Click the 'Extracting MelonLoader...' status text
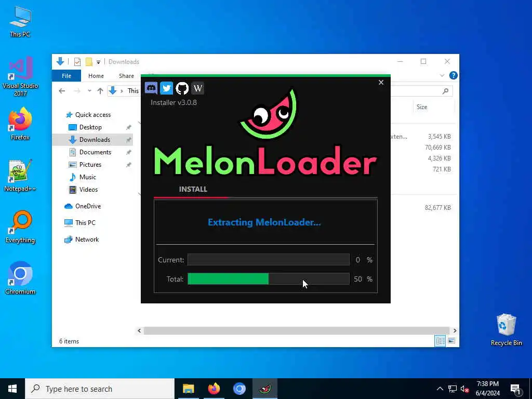532x399 pixels. point(264,222)
